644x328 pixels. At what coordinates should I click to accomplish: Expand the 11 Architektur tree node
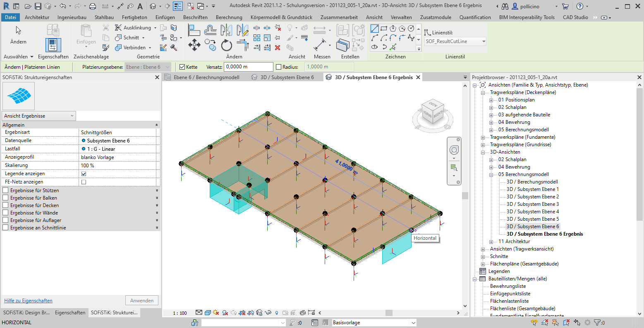click(x=491, y=241)
